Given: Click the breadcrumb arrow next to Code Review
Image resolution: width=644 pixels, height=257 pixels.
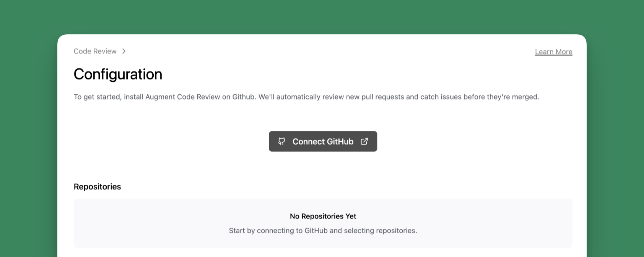Looking at the screenshot, I should pyautogui.click(x=124, y=51).
